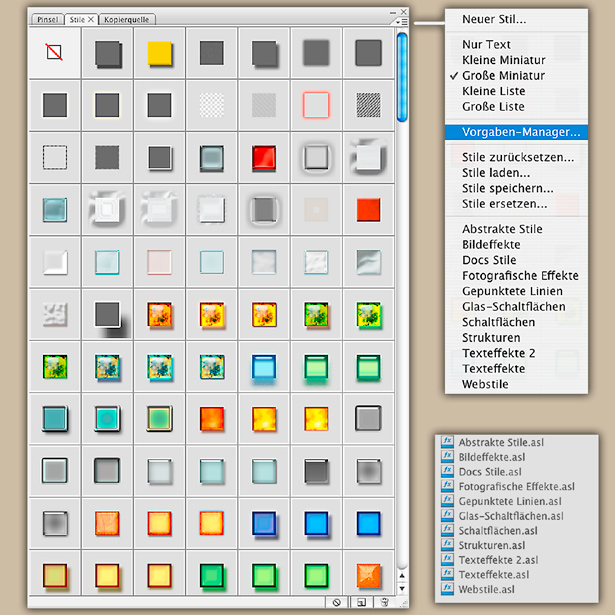This screenshot has height=615, width=615.
Task: Open the Stile panel flyout menu
Action: tap(402, 22)
